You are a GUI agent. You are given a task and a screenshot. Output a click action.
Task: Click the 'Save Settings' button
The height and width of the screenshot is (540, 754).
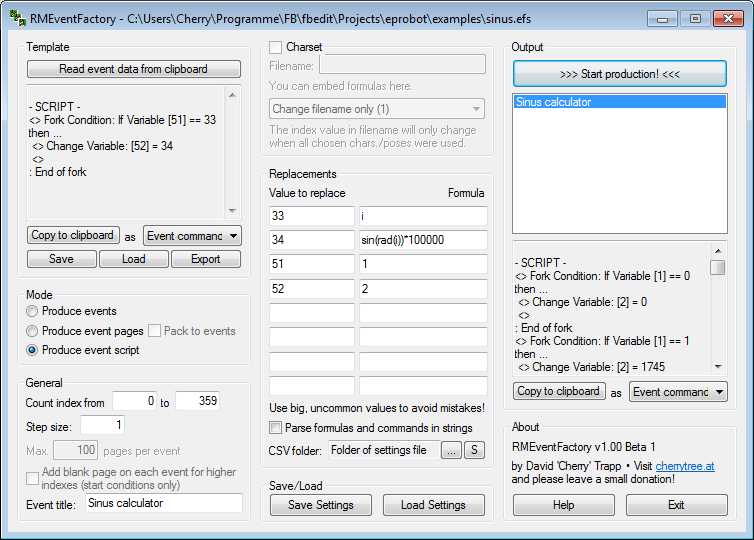pos(320,505)
